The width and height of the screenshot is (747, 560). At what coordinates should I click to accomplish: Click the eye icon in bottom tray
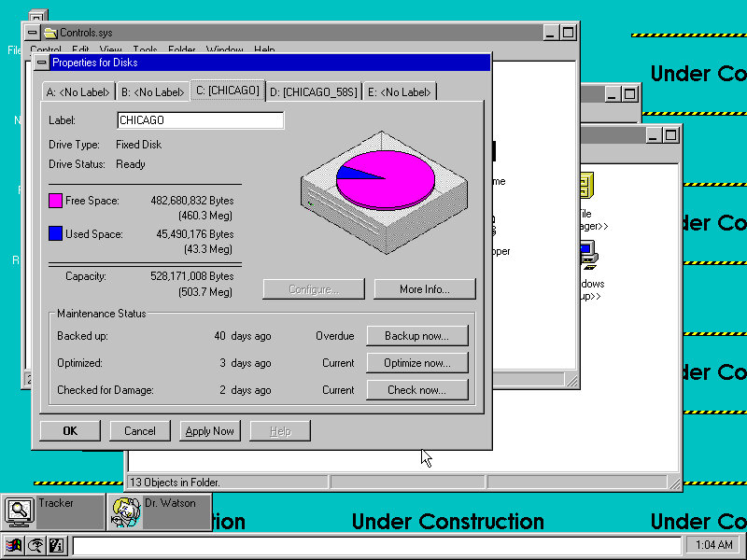coord(35,546)
